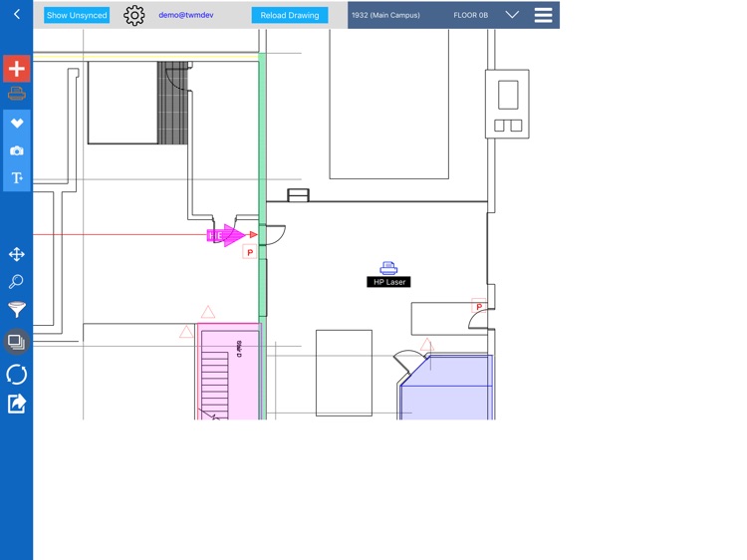
Task: Click the Show Unsynced button
Action: point(77,15)
